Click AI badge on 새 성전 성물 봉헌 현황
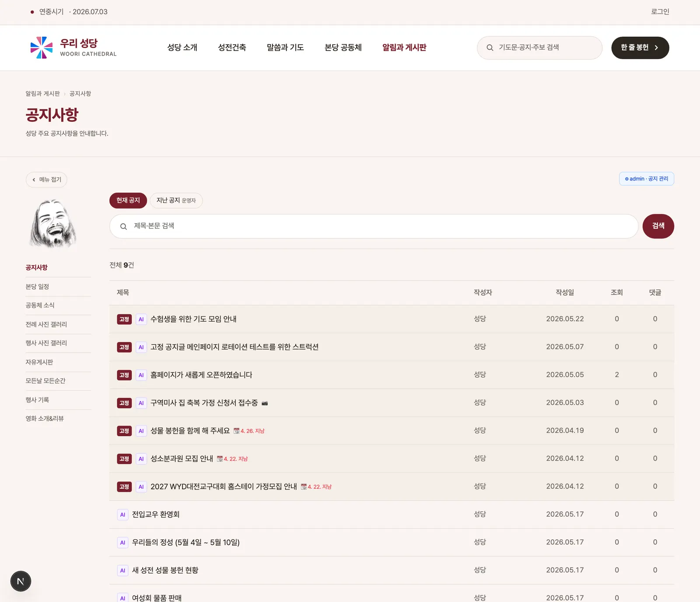 [x=122, y=570]
